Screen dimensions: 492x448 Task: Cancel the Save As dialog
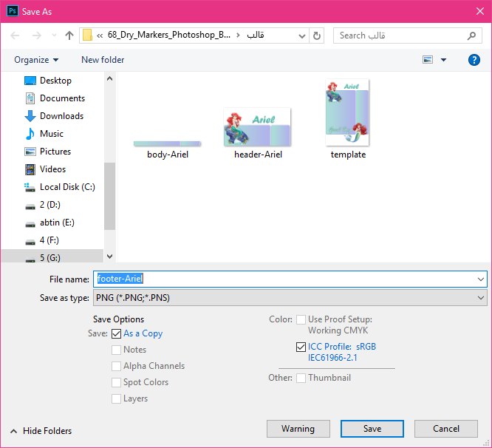pyautogui.click(x=446, y=429)
